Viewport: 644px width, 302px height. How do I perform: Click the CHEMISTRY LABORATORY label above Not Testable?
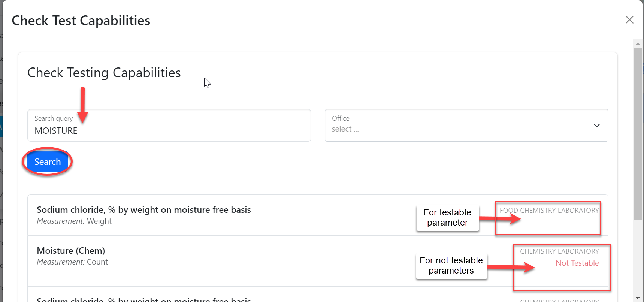[x=559, y=251]
